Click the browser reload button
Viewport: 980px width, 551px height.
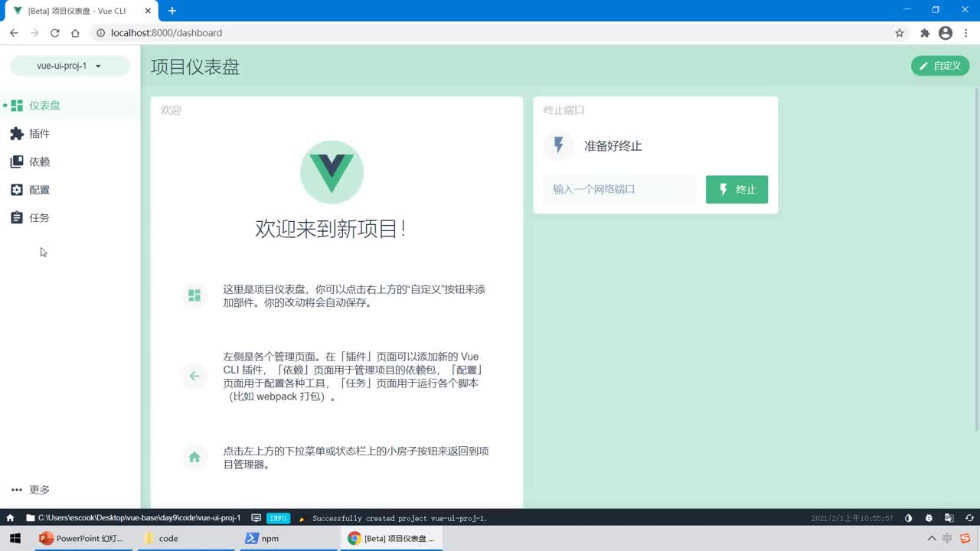(x=55, y=33)
